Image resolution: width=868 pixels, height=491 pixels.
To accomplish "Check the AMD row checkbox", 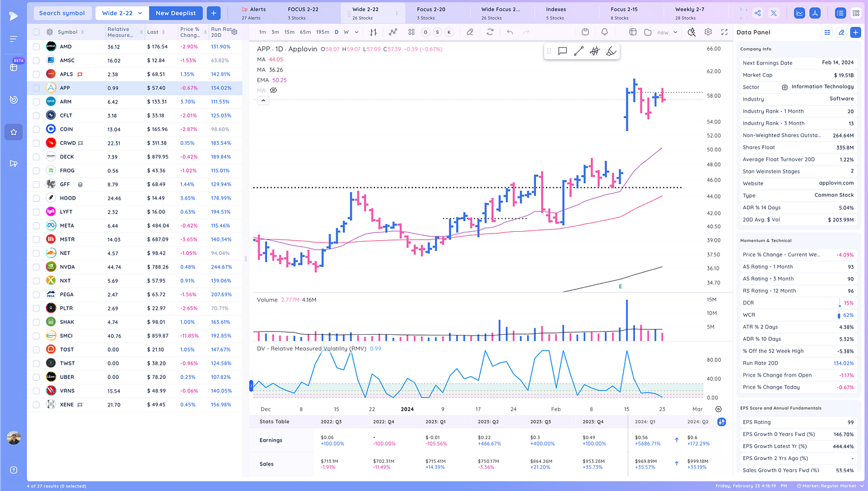I will pos(36,46).
